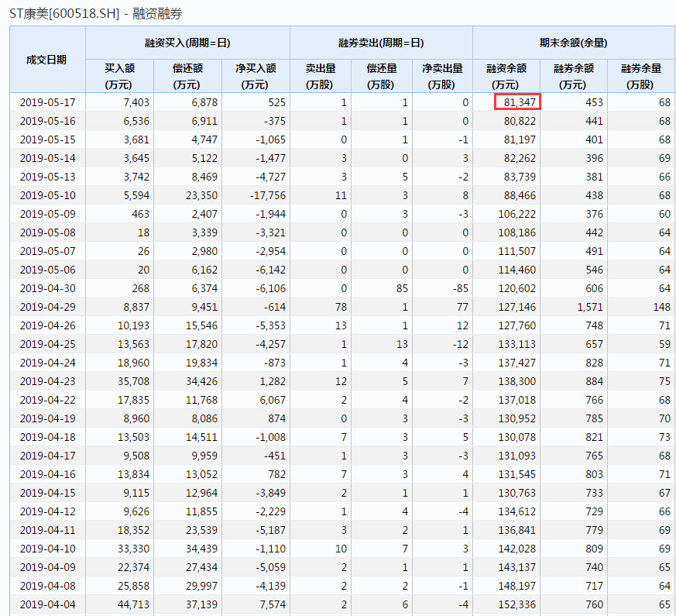Click the 融资余额(万元) column header
676x616 pixels.
[506, 76]
